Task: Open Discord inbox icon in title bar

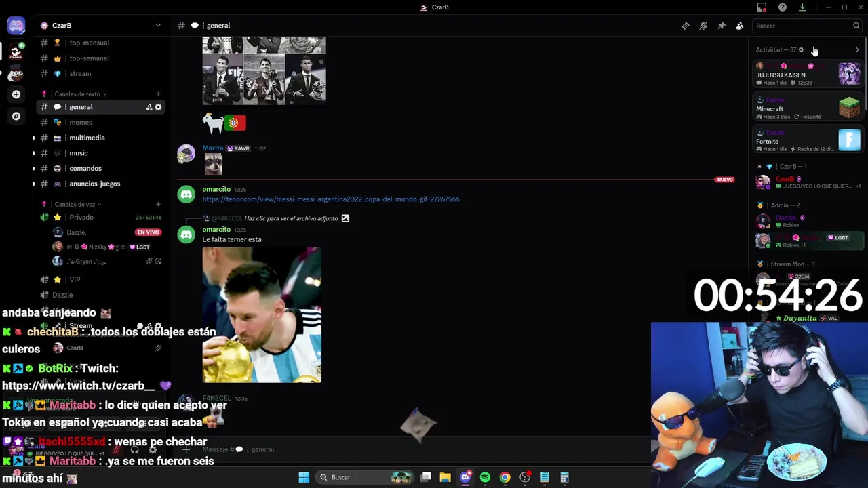Action: (762, 7)
